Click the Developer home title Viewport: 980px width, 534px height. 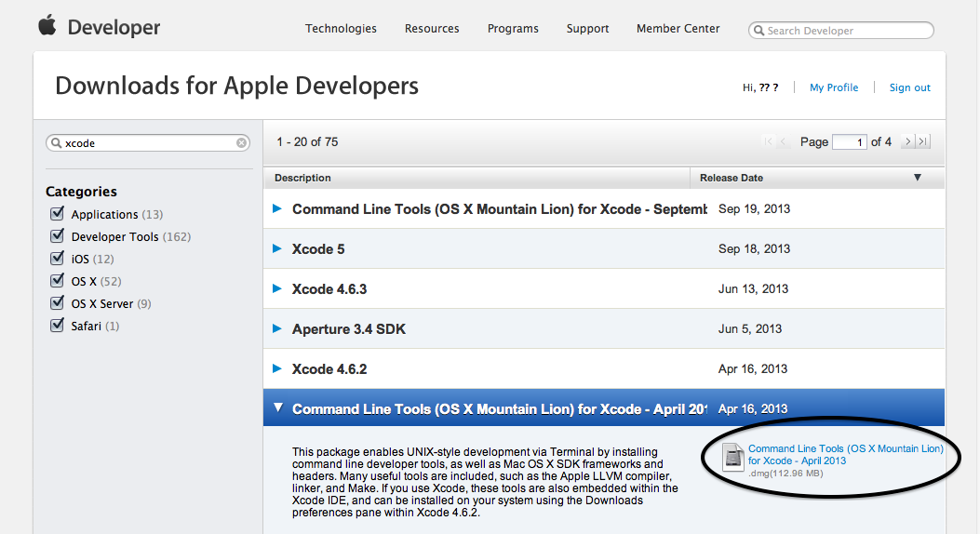(x=114, y=28)
